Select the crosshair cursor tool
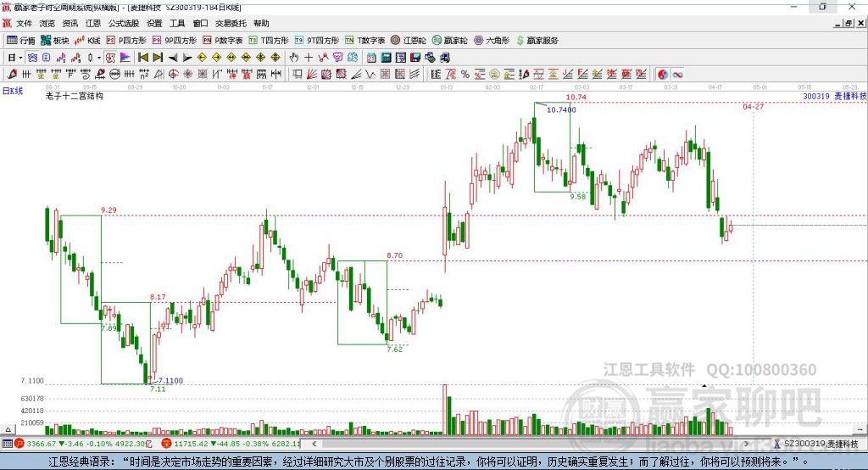The image size is (868, 470). click(x=309, y=57)
